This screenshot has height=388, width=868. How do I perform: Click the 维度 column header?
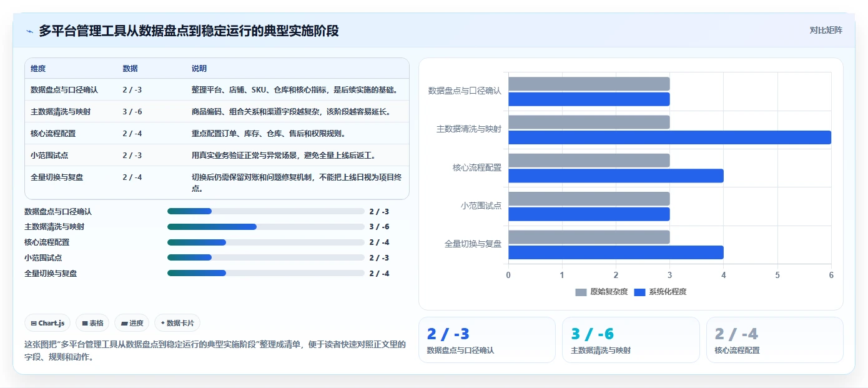pyautogui.click(x=38, y=69)
